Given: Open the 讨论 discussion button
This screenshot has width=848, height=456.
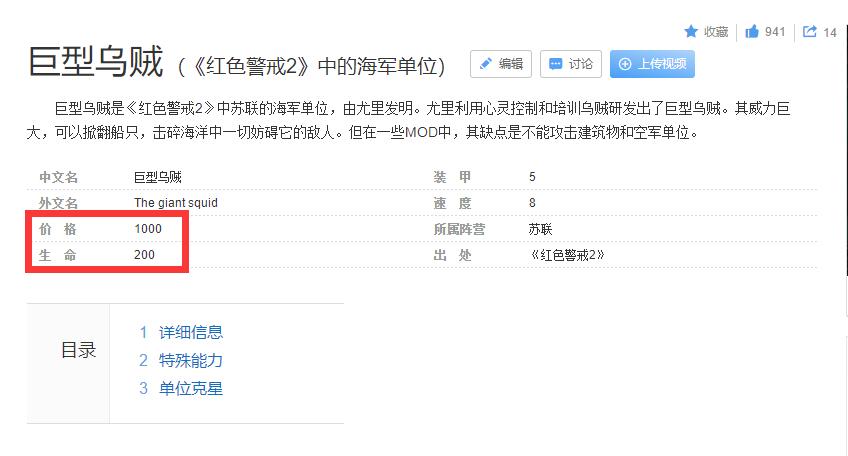Looking at the screenshot, I should [x=571, y=64].
